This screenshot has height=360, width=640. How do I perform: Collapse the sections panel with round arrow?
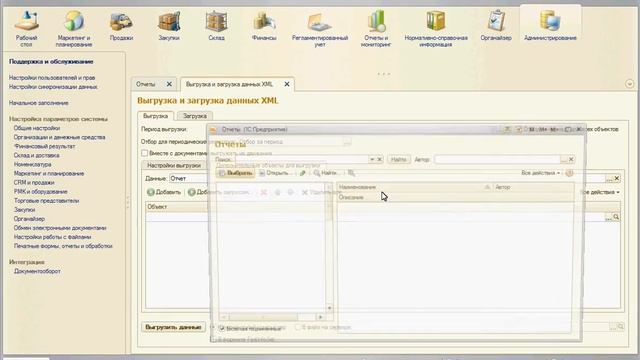[x=629, y=84]
